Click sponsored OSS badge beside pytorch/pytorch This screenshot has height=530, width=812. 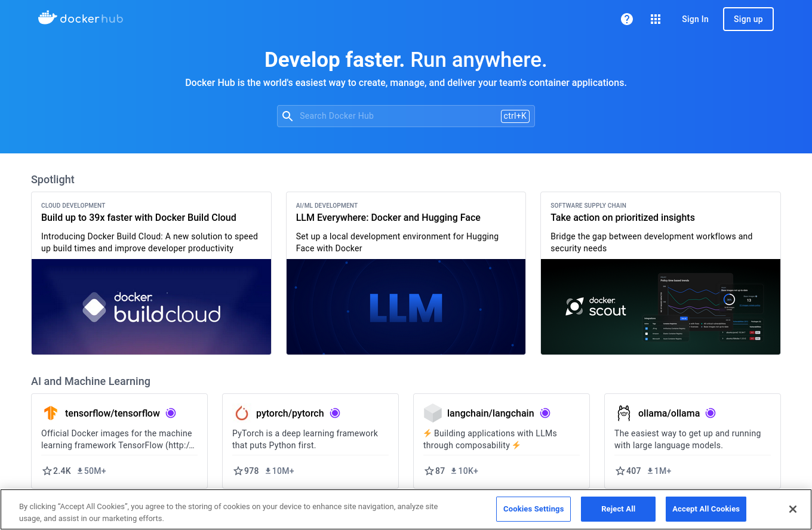pyautogui.click(x=335, y=413)
